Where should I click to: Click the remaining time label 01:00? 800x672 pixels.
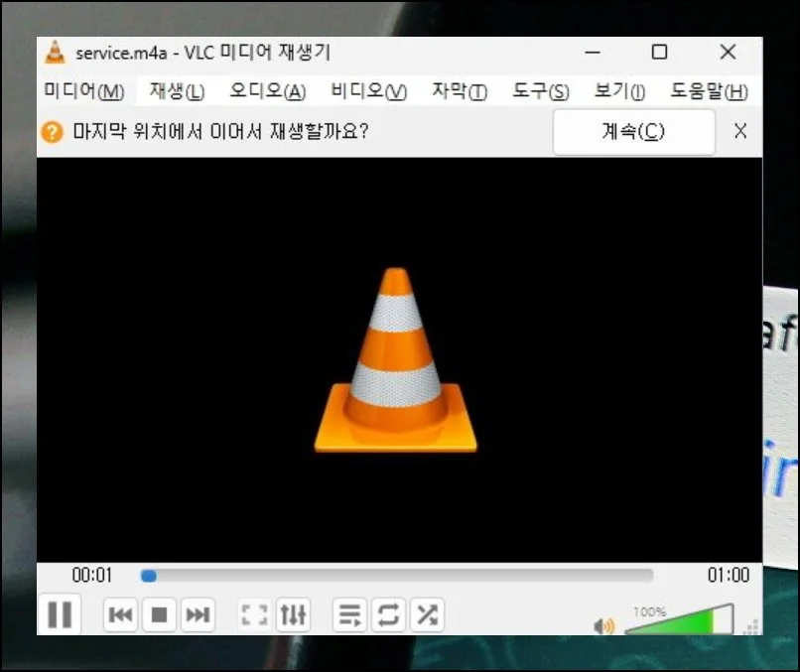729,575
